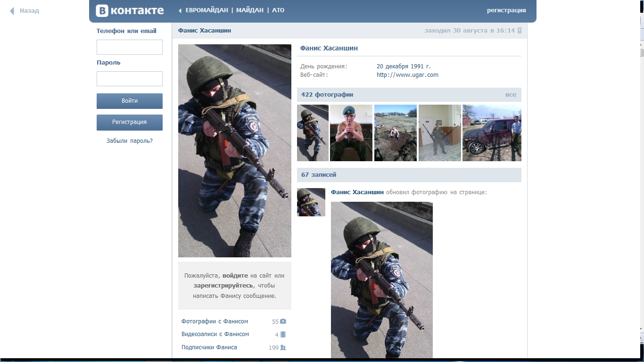Click the VKontakte logo in the header

130,10
